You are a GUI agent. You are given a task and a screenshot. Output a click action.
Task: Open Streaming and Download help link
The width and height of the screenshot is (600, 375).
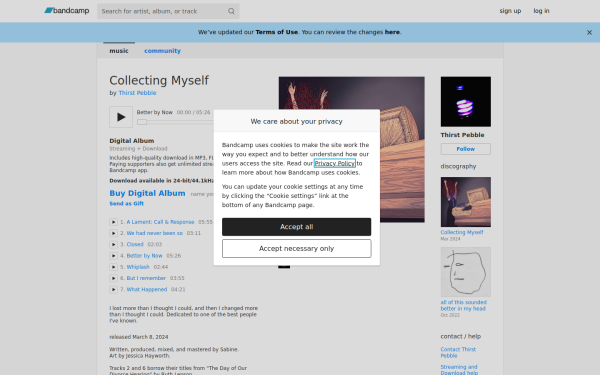click(459, 370)
